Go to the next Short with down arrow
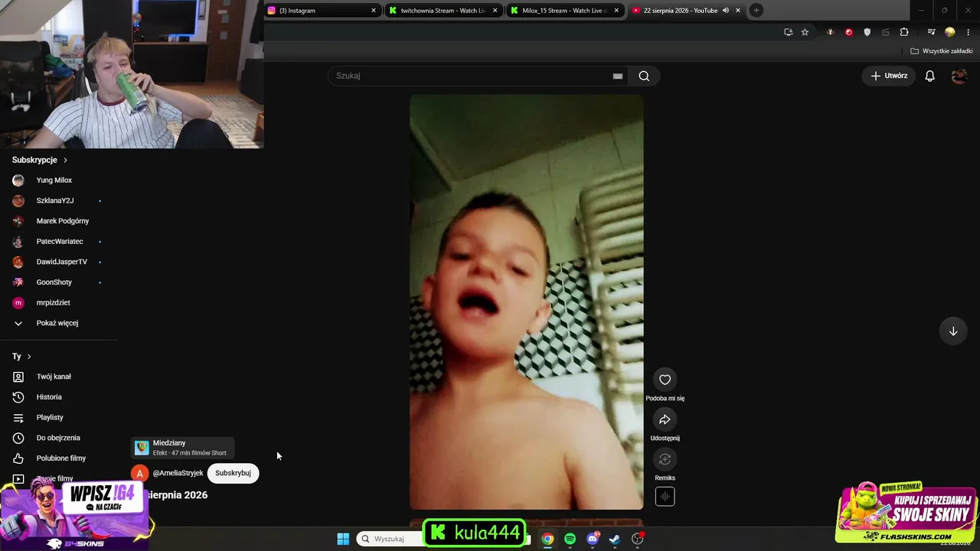The image size is (980, 551). (x=953, y=331)
